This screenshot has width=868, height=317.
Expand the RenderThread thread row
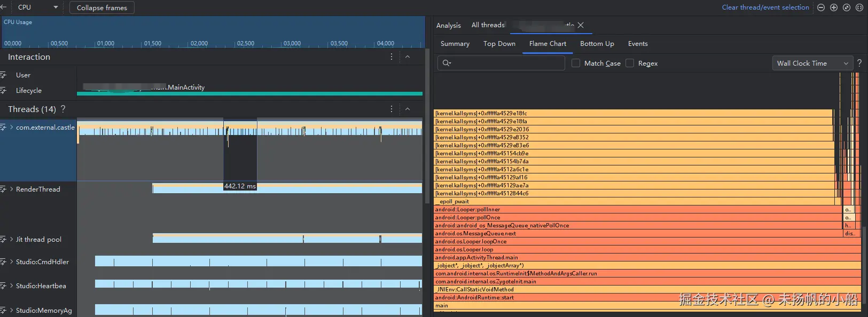(x=11, y=189)
